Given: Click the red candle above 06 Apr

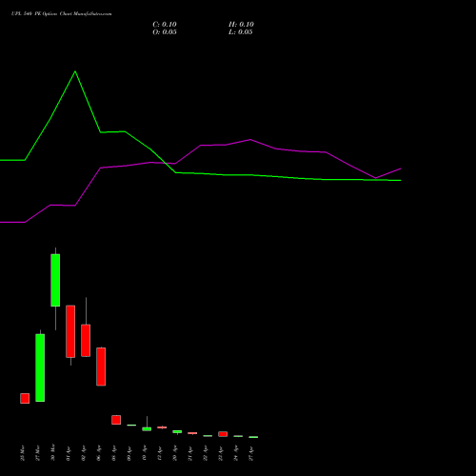Looking at the screenshot, I should click(x=101, y=367).
